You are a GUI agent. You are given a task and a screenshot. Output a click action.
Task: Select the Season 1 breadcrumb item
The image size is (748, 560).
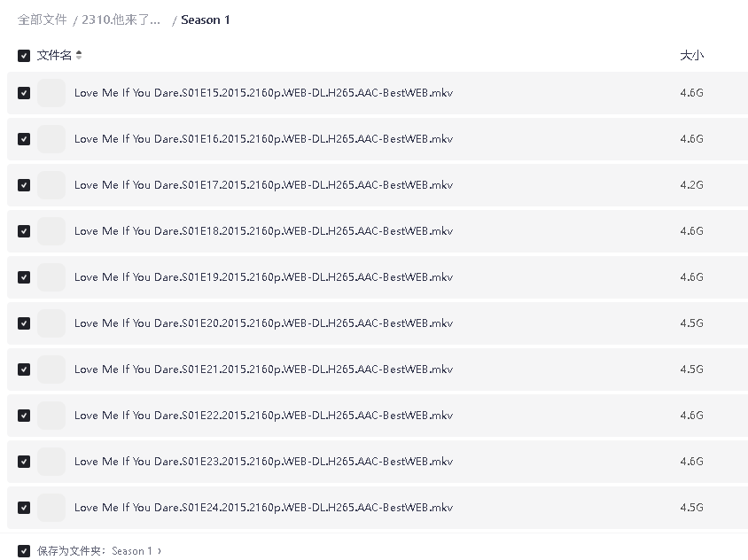coord(206,19)
